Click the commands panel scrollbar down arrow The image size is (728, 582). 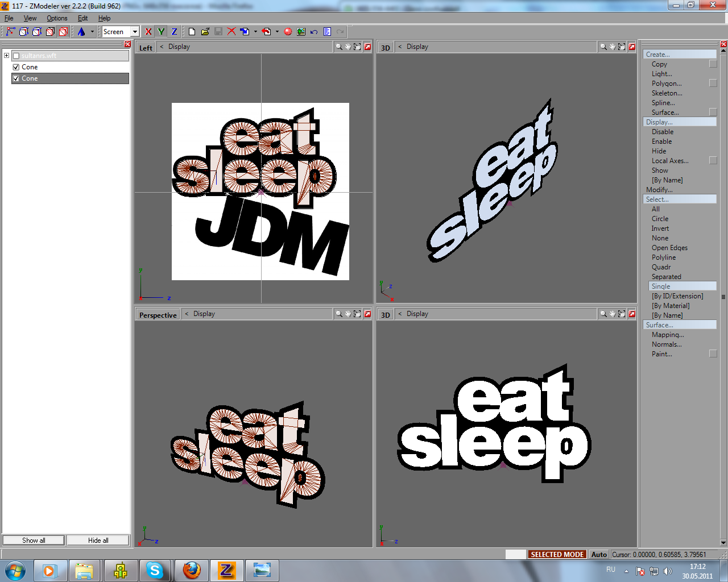pos(723,543)
